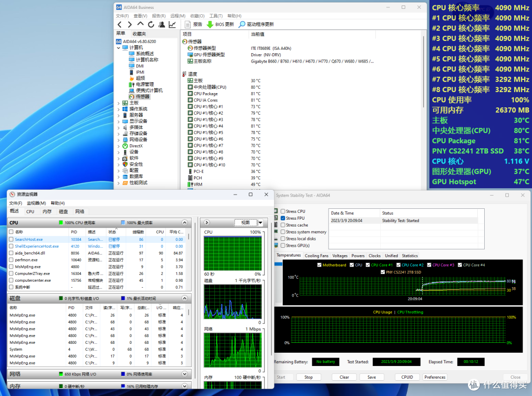Open AIDA64 graph chart toolbar icon

click(172, 25)
